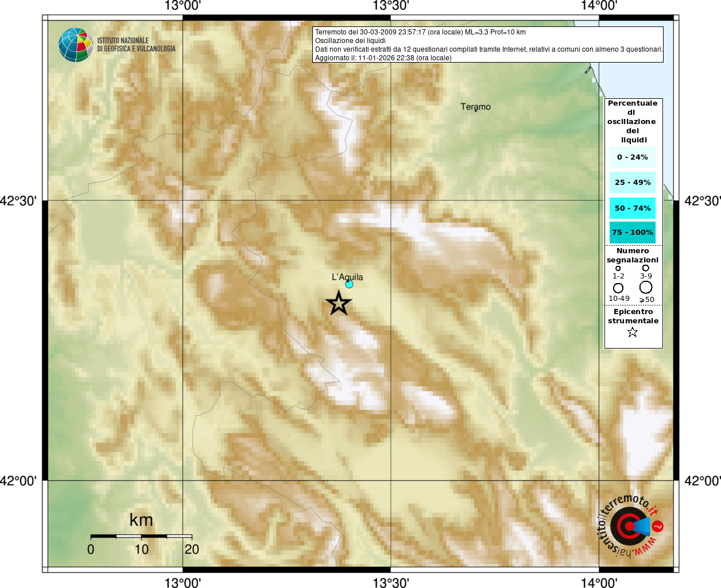Select the 50 - 74% color swatch
The width and height of the screenshot is (721, 588).
633,208
